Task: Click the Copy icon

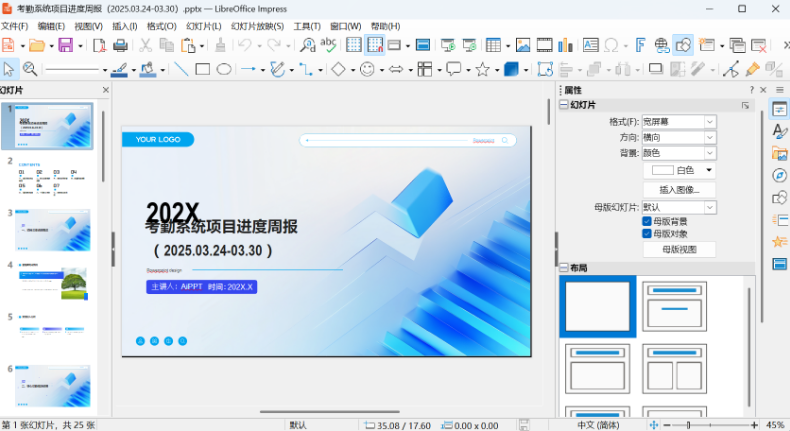Action: tap(167, 45)
